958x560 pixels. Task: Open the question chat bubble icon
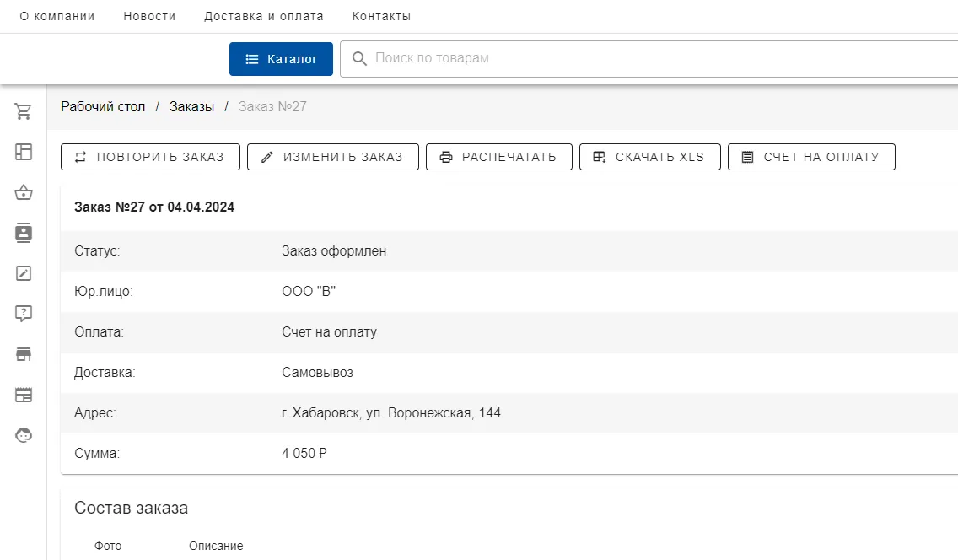pyautogui.click(x=24, y=314)
